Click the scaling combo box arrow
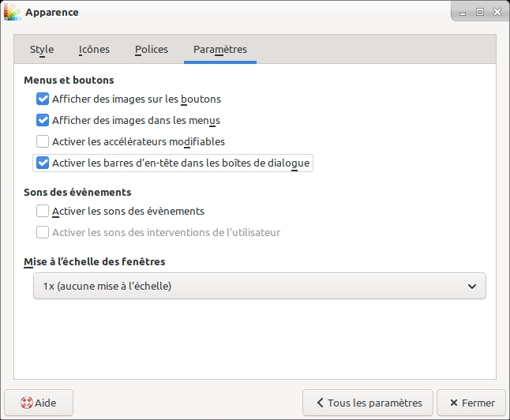Screen dimensions: 510x420 pyautogui.click(x=472, y=287)
